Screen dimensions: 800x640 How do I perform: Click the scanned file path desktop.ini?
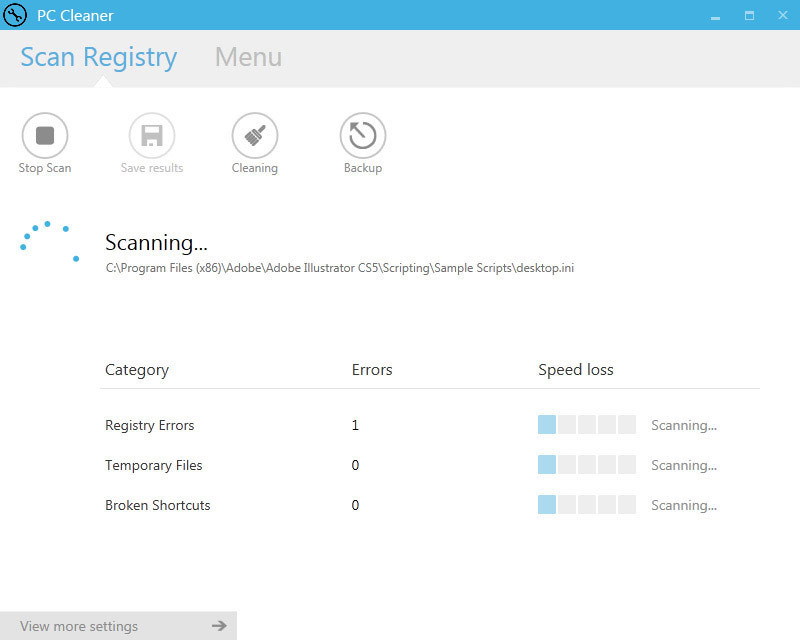pos(340,268)
